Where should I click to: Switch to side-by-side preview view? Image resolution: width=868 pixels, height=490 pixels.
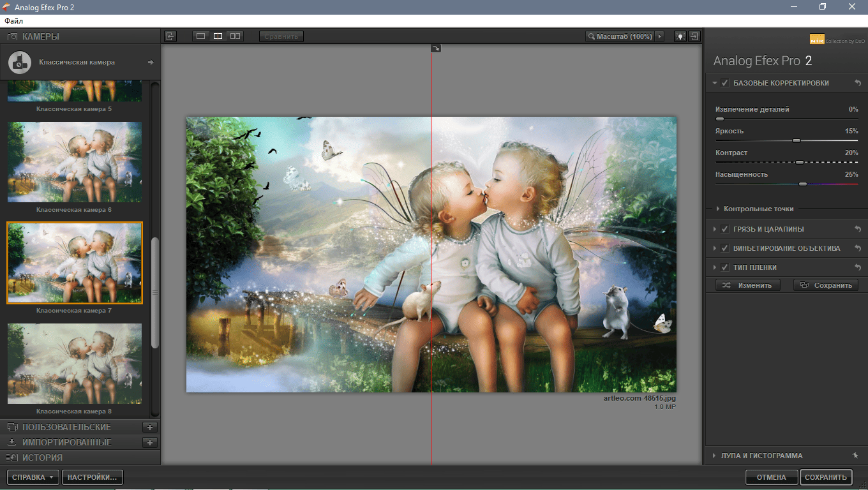tap(236, 36)
